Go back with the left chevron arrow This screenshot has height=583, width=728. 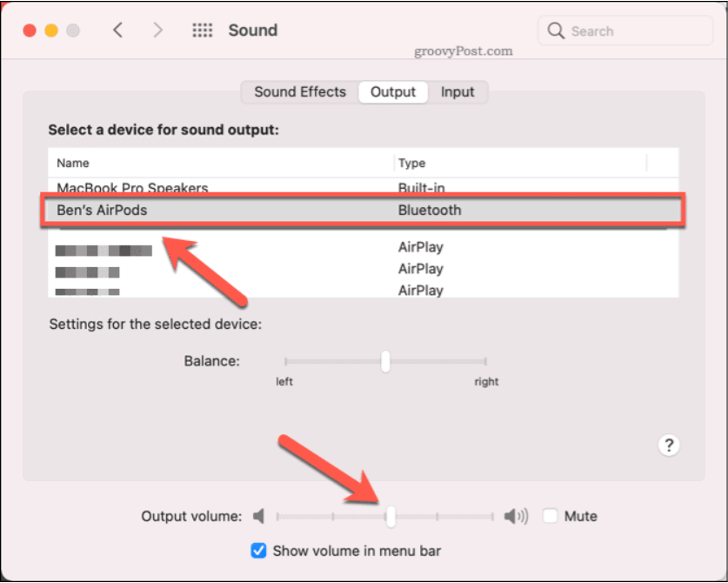[118, 30]
